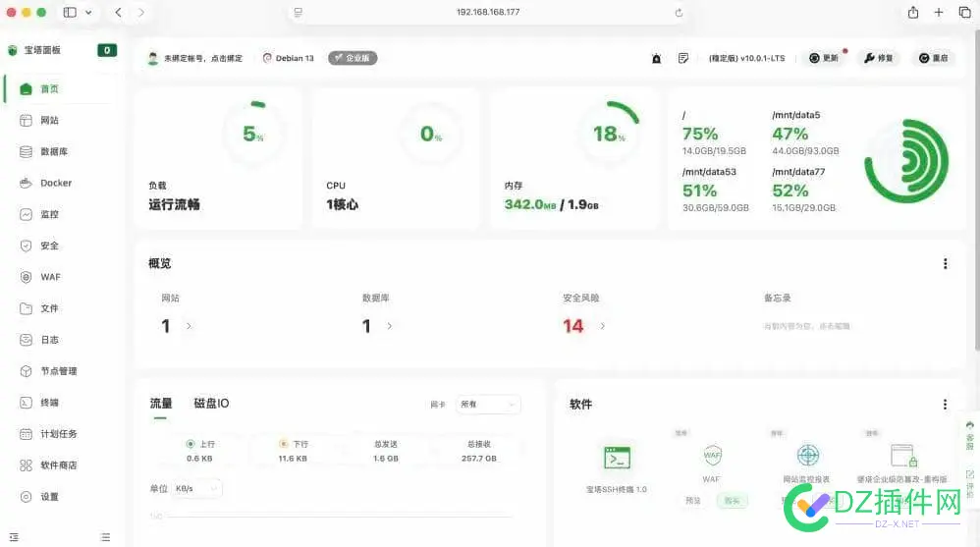Screen dimensions: 980x547
Task: Click the disk usage concentric ring chart
Action: [906, 161]
